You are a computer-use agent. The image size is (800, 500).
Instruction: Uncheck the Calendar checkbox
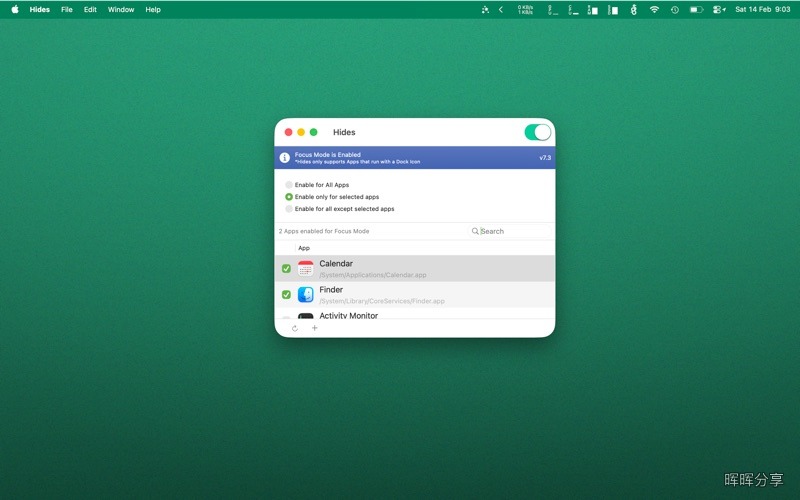coord(286,268)
